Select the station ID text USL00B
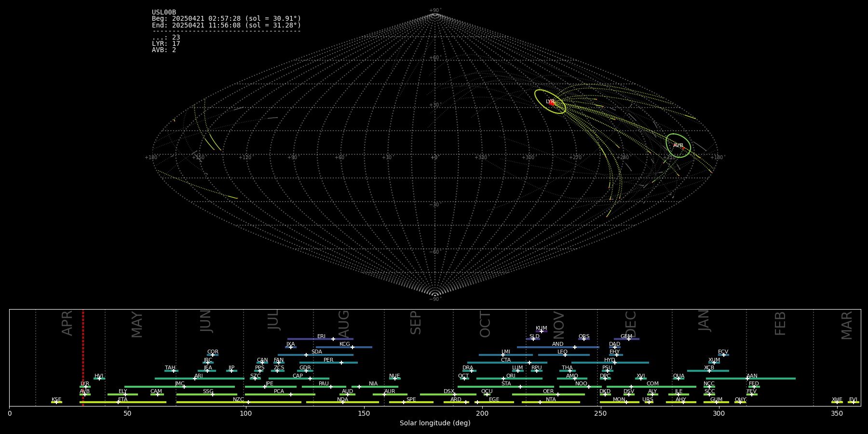This screenshot has width=868, height=434. [x=164, y=13]
